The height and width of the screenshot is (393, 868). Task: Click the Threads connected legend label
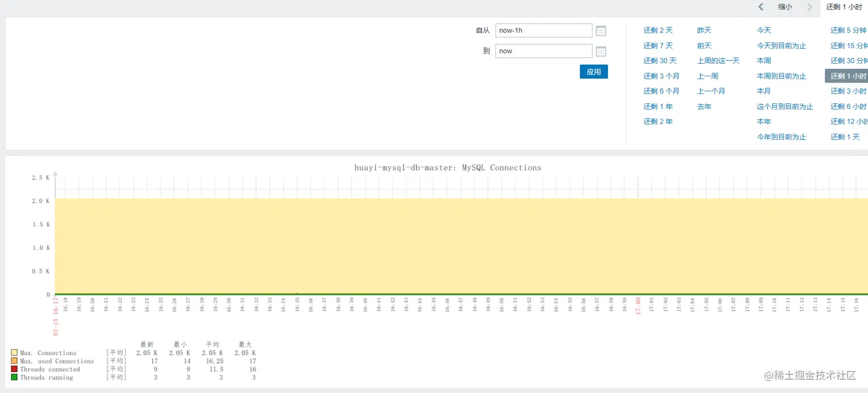(50, 369)
